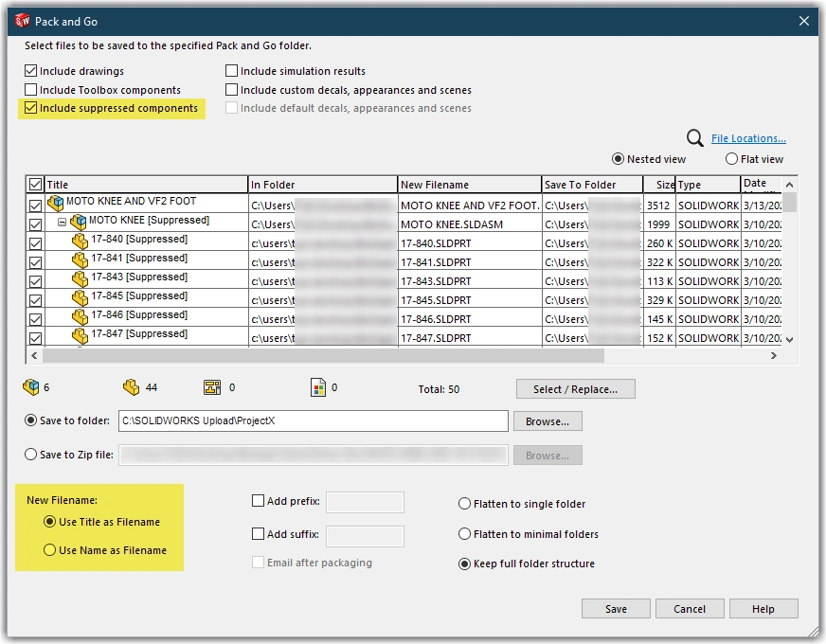Enable Add suffix checkbox
Screen dimensions: 826x644
[x=258, y=534]
